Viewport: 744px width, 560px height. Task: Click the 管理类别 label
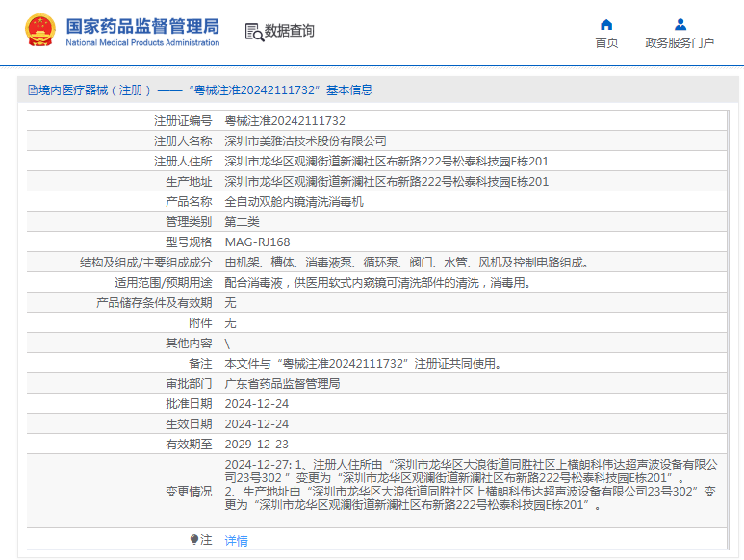(189, 222)
